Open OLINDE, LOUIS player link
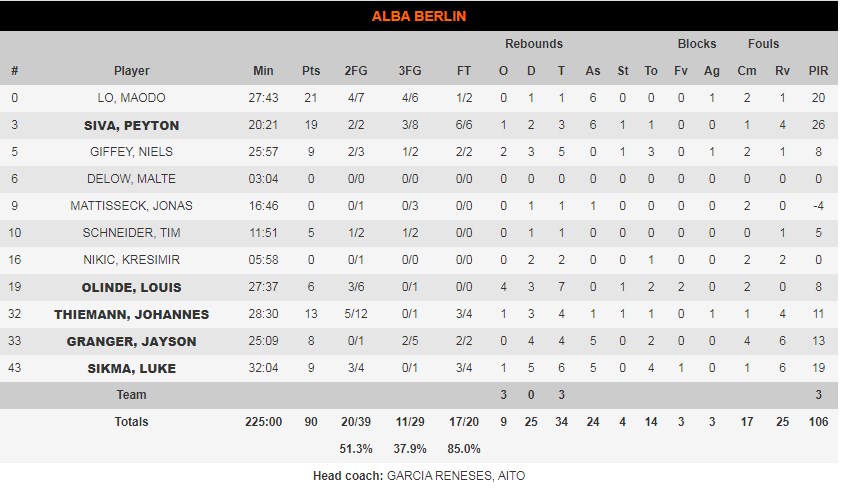 click(131, 287)
